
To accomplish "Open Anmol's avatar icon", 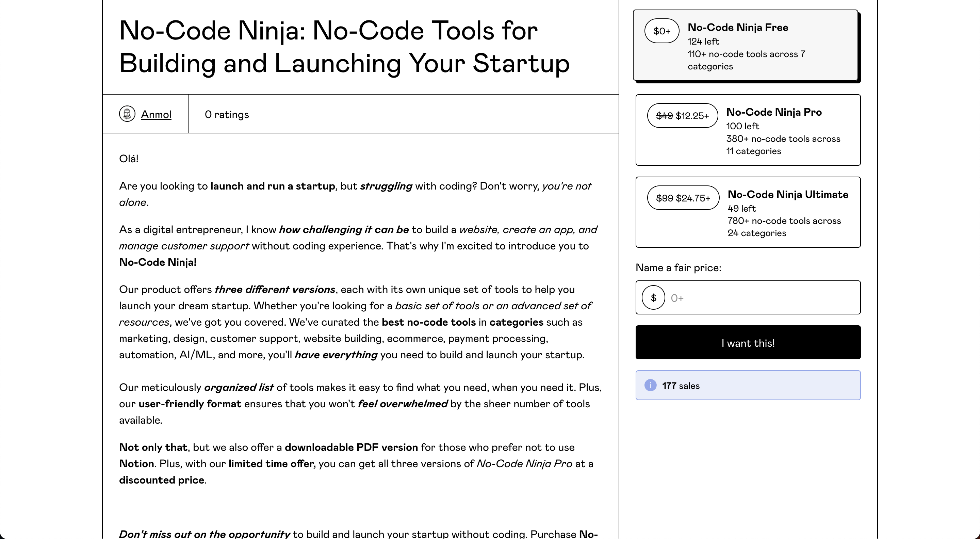I will [127, 114].
